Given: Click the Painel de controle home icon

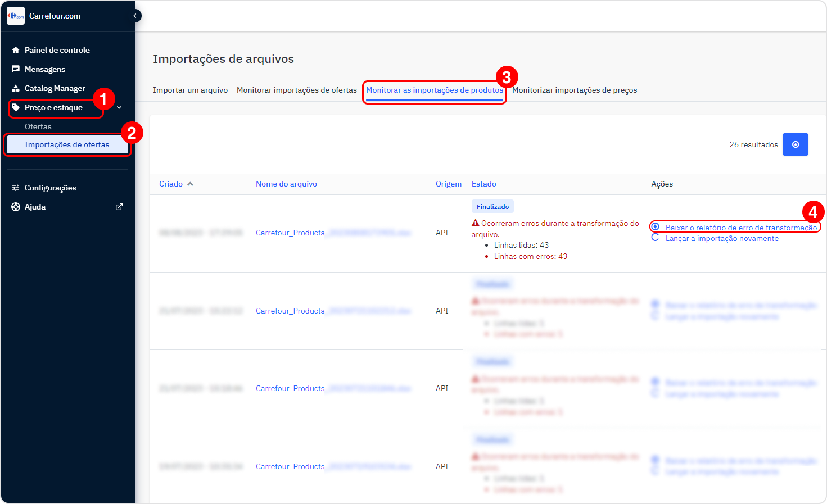Looking at the screenshot, I should (x=16, y=50).
